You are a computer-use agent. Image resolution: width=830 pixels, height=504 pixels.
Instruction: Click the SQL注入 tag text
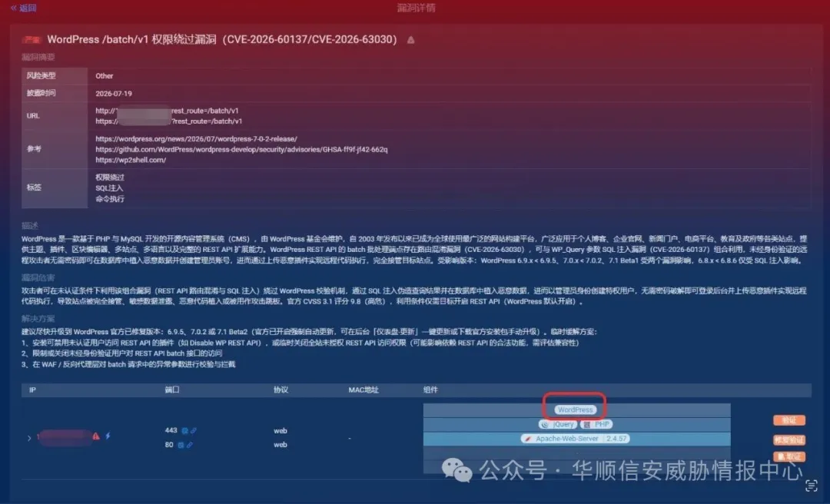pyautogui.click(x=109, y=188)
